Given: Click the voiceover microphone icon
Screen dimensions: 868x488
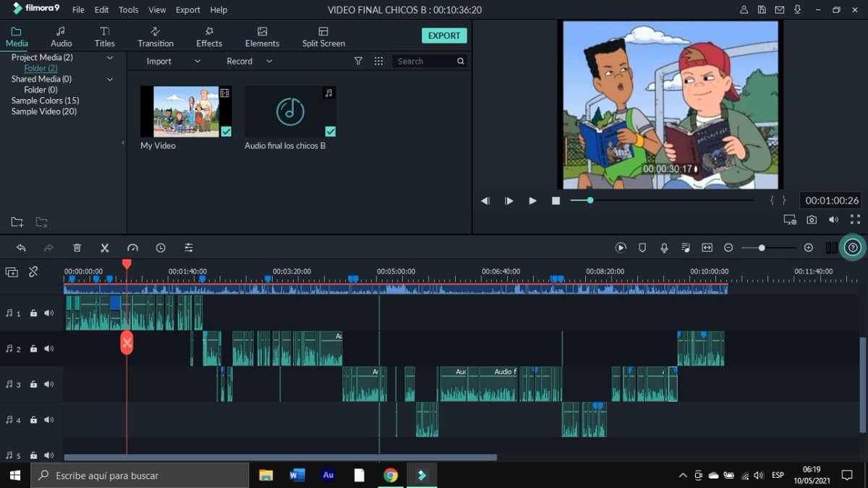Looking at the screenshot, I should tap(664, 248).
